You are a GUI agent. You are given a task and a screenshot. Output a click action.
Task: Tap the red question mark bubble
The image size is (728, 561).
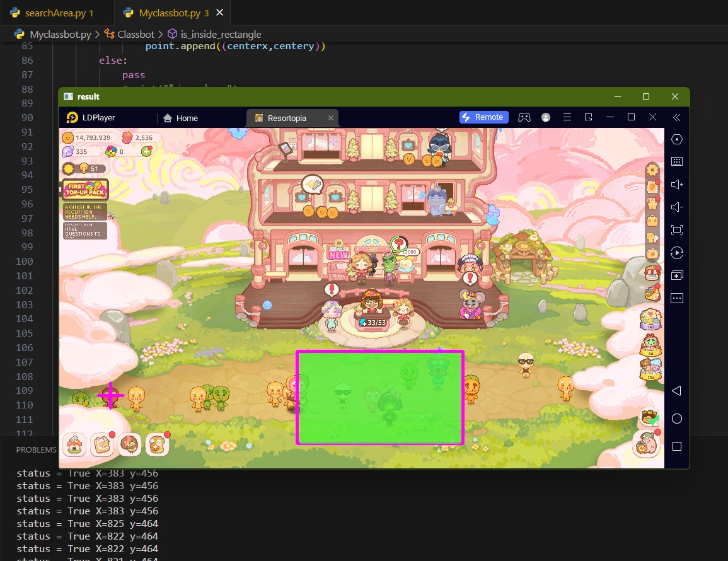coord(398,243)
